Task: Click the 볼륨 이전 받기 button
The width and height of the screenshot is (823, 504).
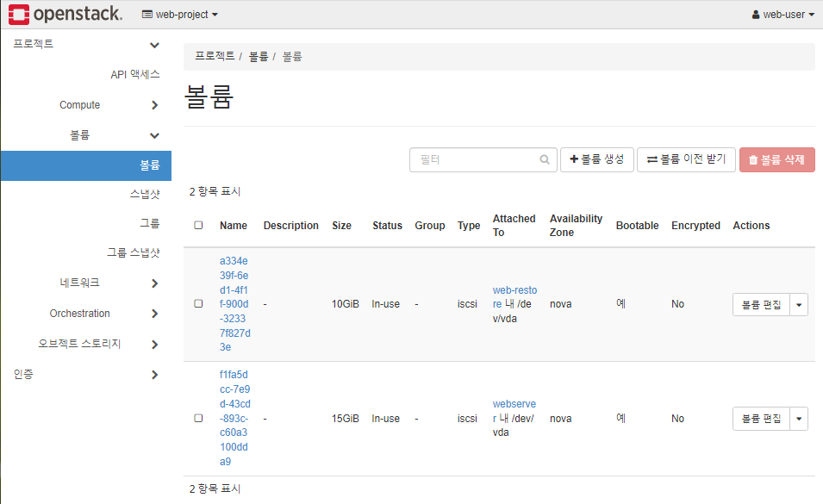Action: click(686, 159)
